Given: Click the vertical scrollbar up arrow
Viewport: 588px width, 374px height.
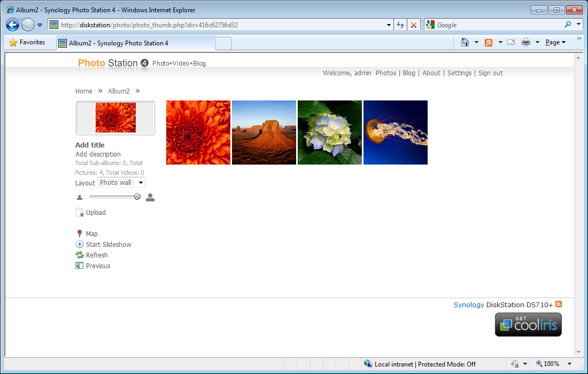Looking at the screenshot, I should pyautogui.click(x=578, y=58).
